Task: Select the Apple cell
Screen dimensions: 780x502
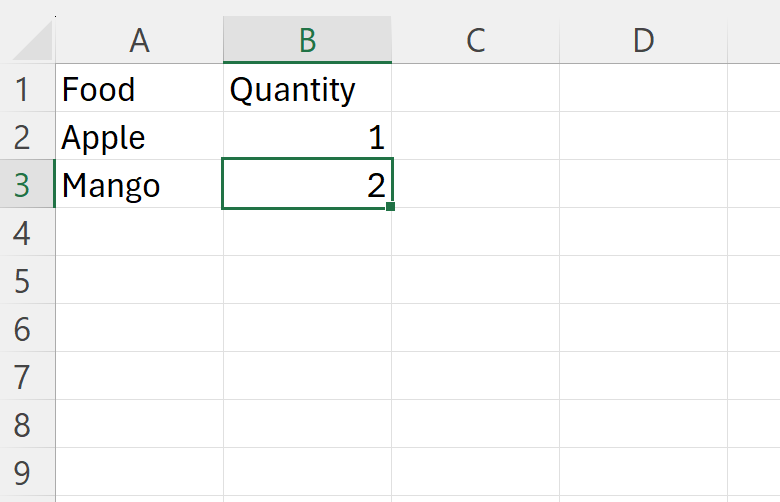Action: pyautogui.click(x=139, y=137)
